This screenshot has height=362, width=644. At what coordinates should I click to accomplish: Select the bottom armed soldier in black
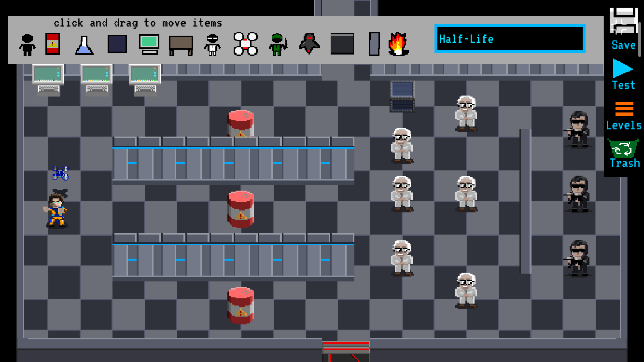578,258
